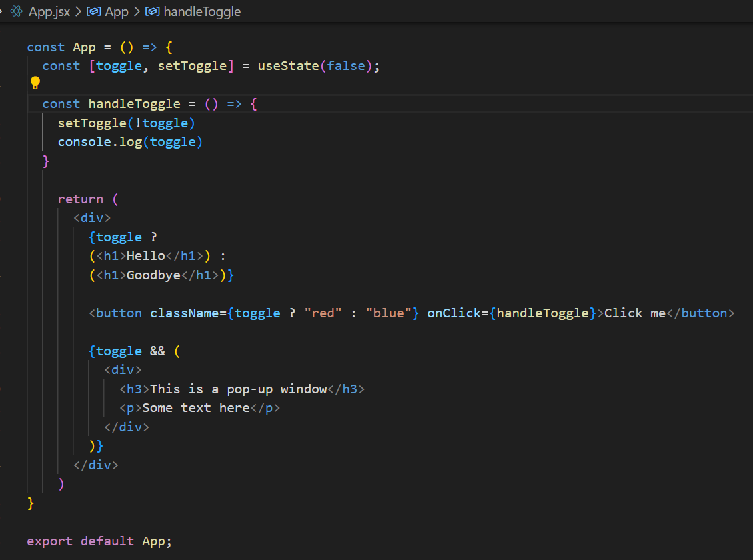The height and width of the screenshot is (560, 753).
Task: Click the "red" string literal
Action: (x=323, y=313)
